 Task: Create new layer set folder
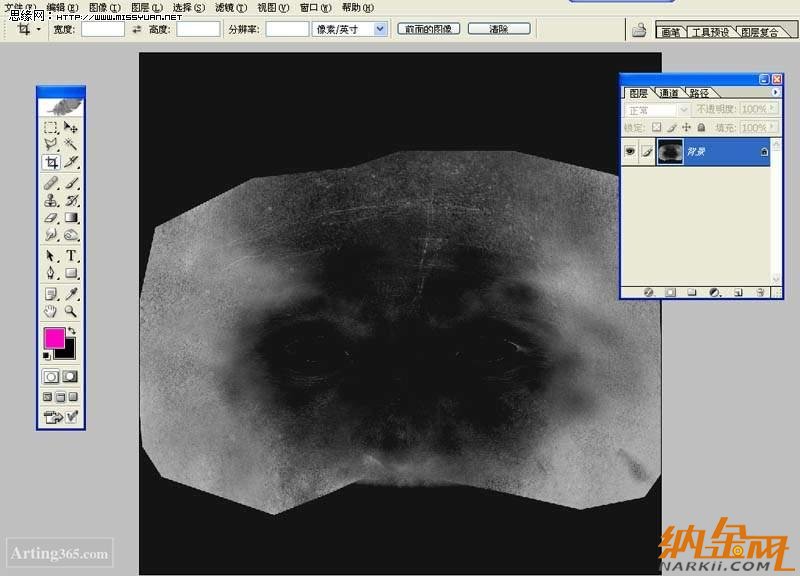[x=692, y=292]
